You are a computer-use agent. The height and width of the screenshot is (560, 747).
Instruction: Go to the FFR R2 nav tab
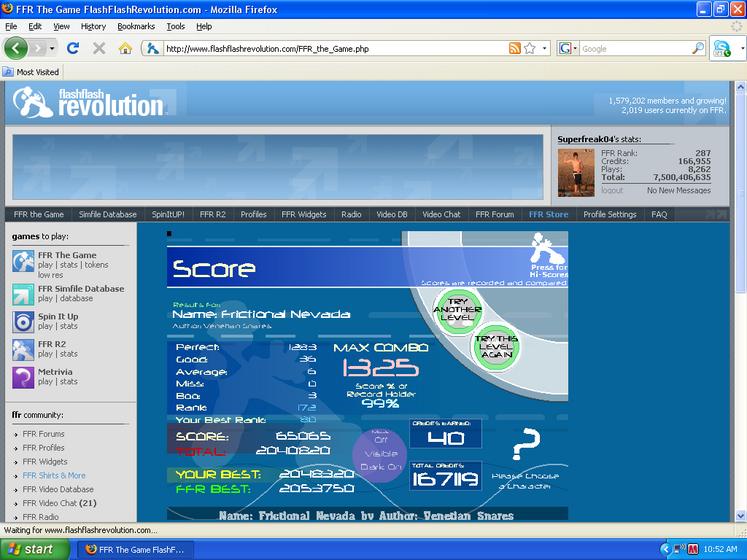pos(212,214)
